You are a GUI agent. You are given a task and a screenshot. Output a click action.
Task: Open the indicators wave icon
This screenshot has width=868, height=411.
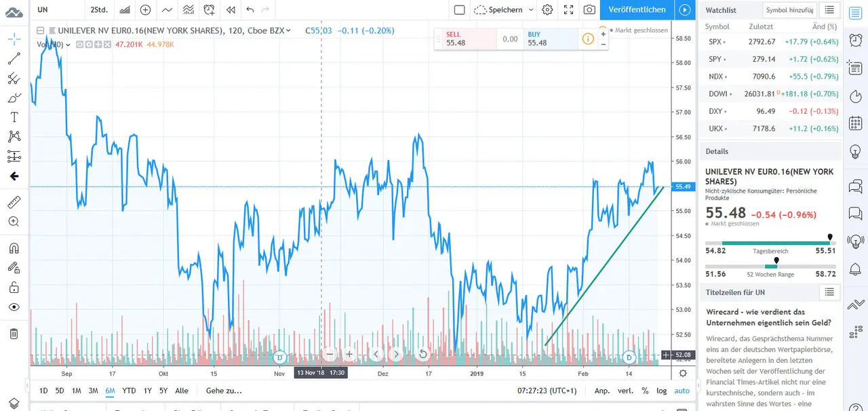click(x=166, y=9)
